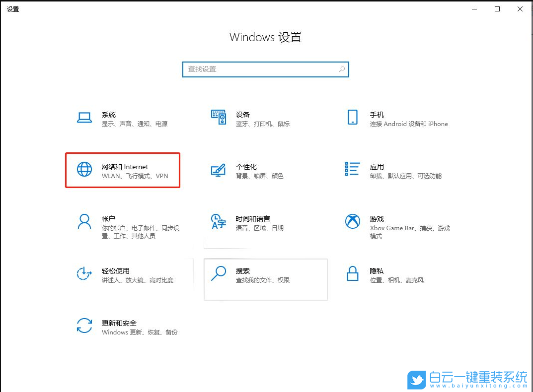This screenshot has height=392, width=533.
Task: Open 游戏 via the Xbox icon
Action: [352, 222]
